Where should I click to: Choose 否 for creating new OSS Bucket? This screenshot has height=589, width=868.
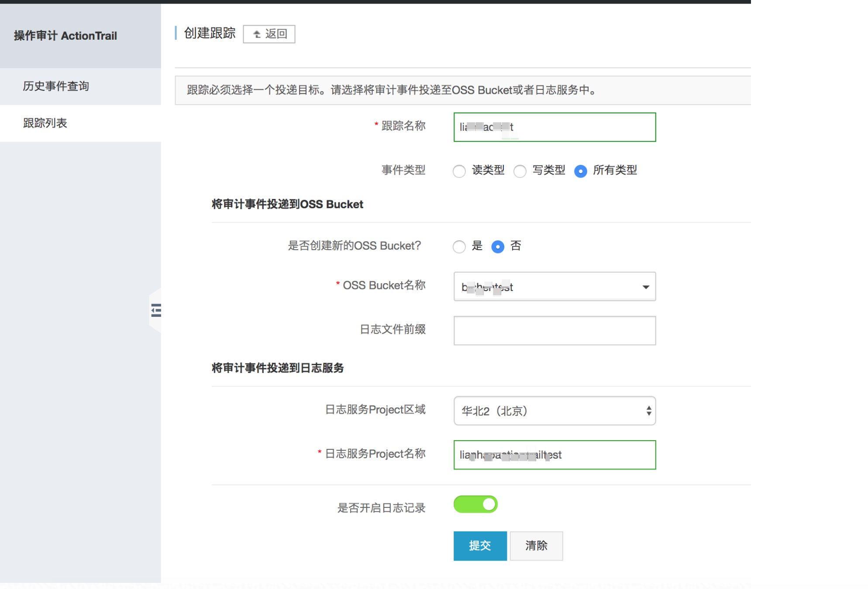(x=498, y=247)
